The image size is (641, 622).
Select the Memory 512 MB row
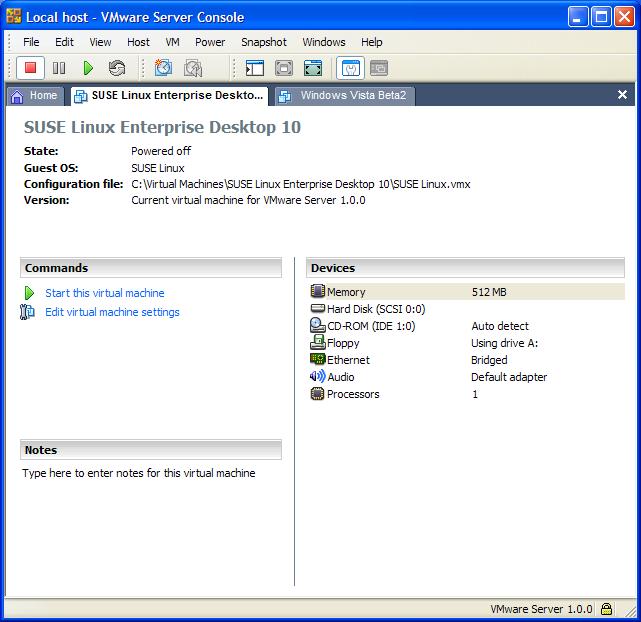[x=467, y=292]
